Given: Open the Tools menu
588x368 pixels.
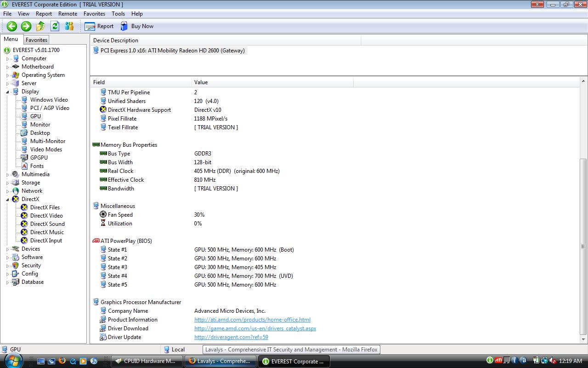Looking at the screenshot, I should 118,14.
